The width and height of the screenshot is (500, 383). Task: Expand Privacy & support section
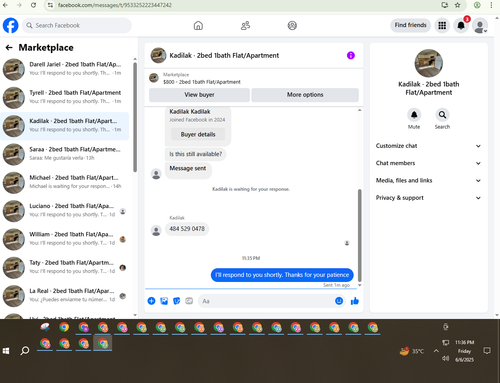(x=428, y=198)
